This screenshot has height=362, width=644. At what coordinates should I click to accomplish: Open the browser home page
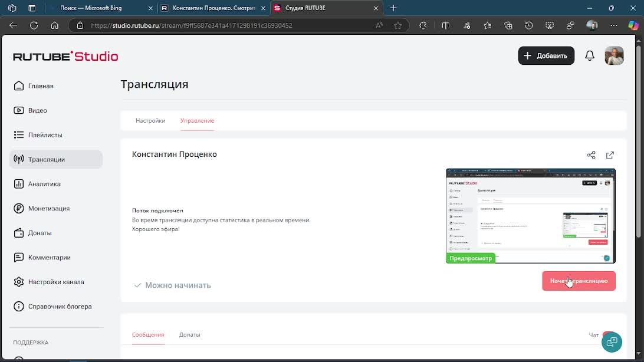click(55, 25)
